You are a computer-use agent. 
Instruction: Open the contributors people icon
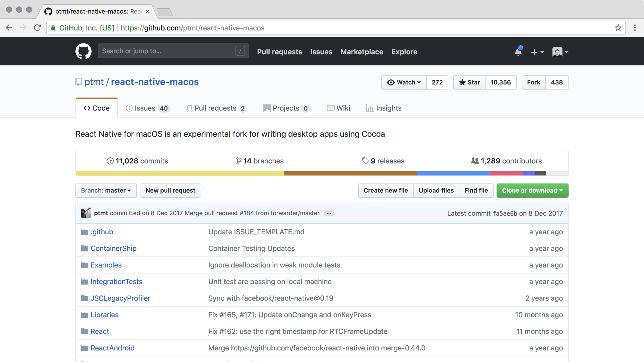coord(474,161)
